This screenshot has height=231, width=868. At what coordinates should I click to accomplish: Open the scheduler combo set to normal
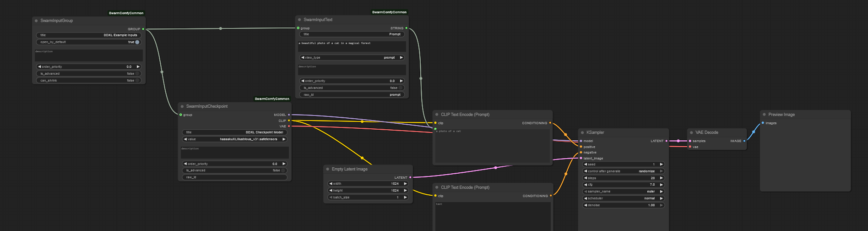[x=624, y=198]
